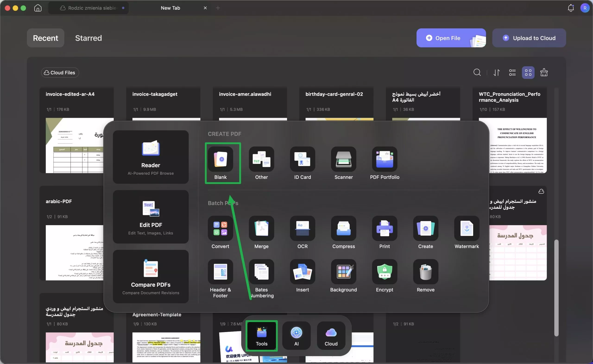The image size is (593, 364).
Task: Select the Watermark batch tool
Action: tap(467, 228)
